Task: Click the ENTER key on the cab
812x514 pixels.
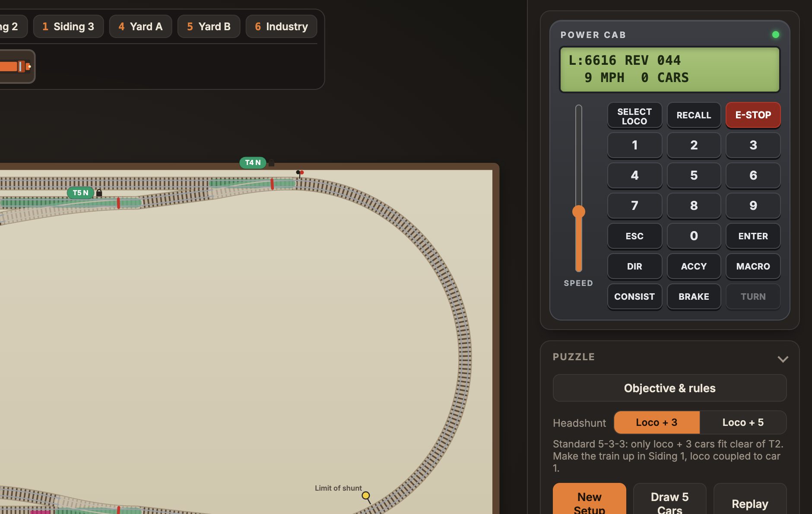Action: [753, 236]
